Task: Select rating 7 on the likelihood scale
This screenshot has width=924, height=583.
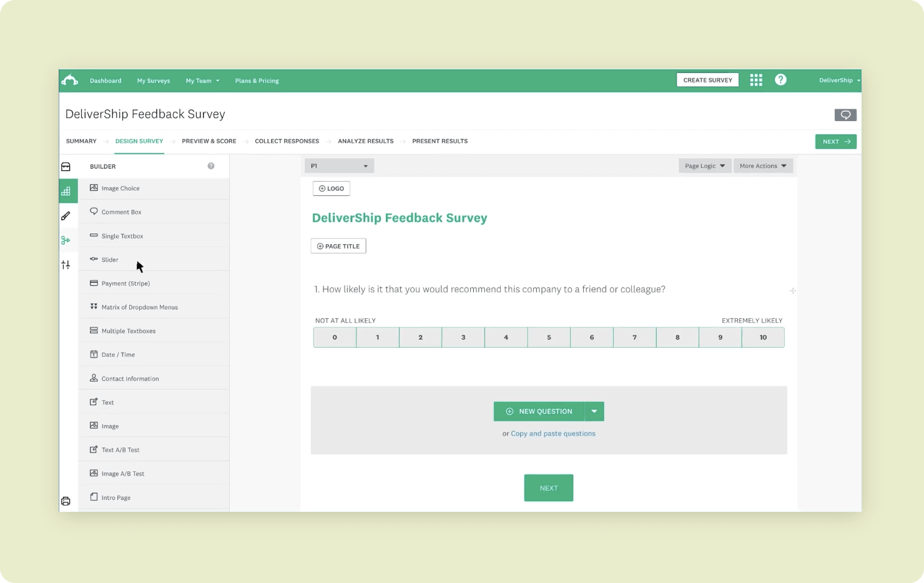Action: click(634, 338)
